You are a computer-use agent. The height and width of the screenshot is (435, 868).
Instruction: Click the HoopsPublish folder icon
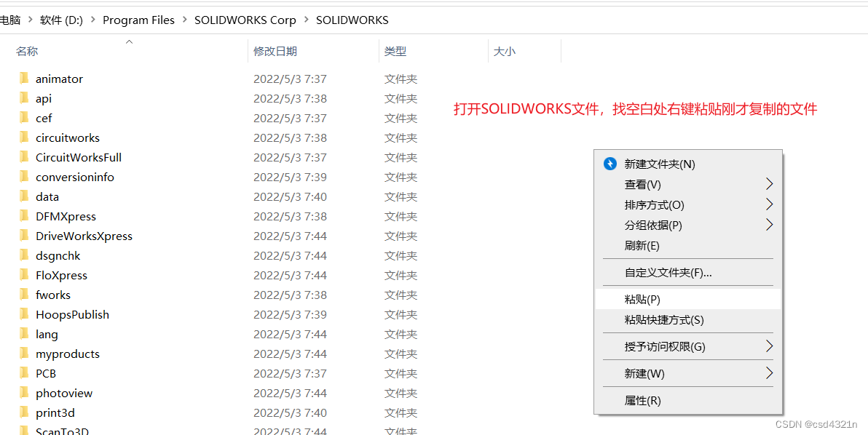pos(24,314)
